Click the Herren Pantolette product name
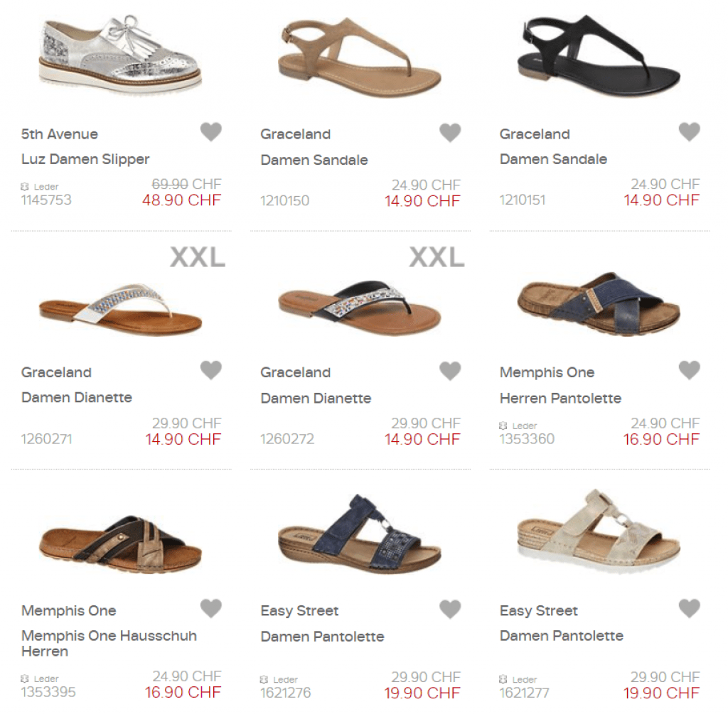Viewport: 728px width, 714px height. pyautogui.click(x=560, y=398)
